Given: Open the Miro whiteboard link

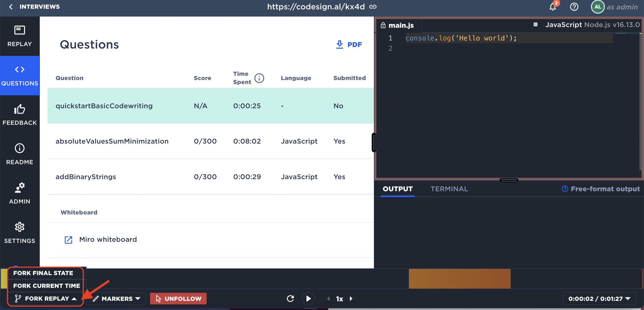Looking at the screenshot, I should point(108,240).
